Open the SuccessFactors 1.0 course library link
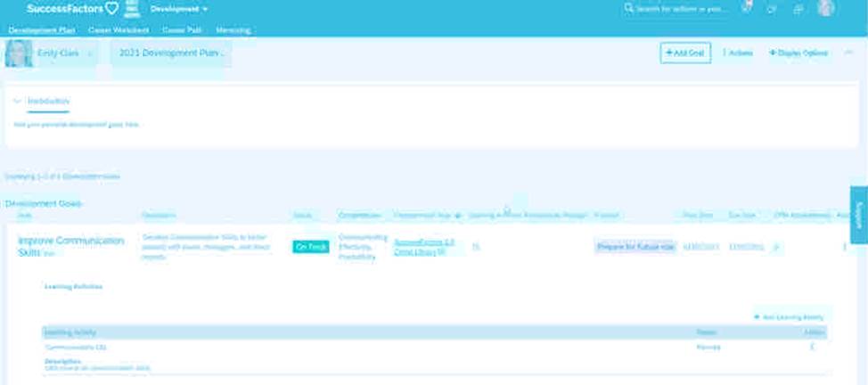This screenshot has height=385, width=868. (x=424, y=247)
